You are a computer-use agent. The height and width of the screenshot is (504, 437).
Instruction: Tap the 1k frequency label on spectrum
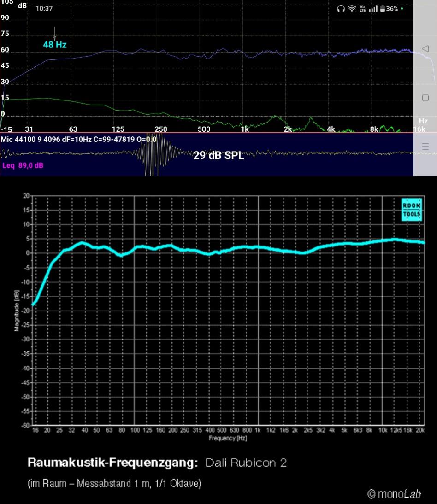(245, 129)
